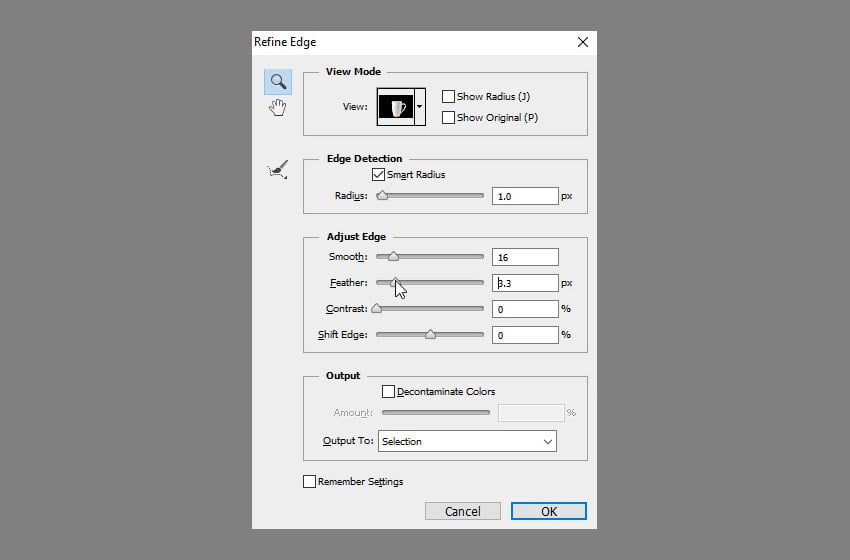The image size is (850, 560).
Task: Select the Hand tool icon
Action: [x=278, y=107]
